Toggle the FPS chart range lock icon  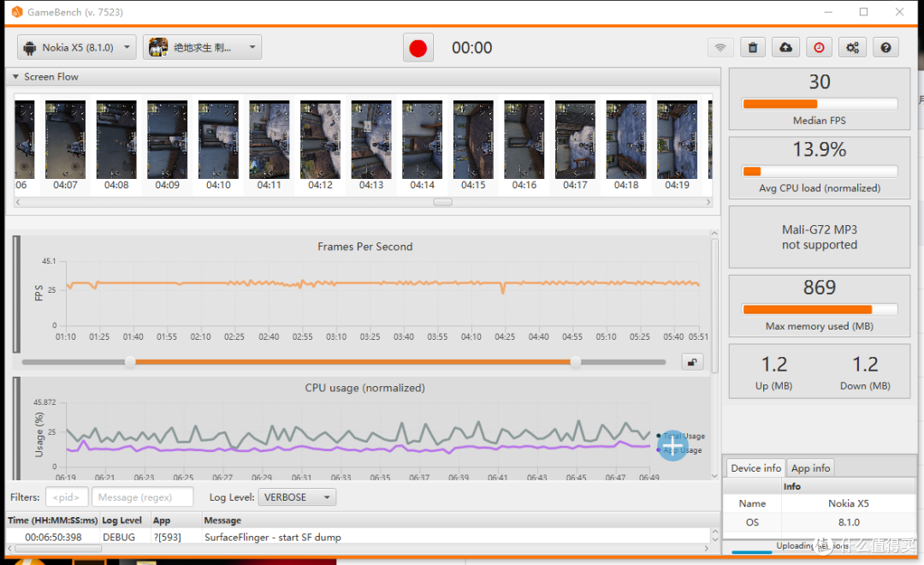pos(692,362)
